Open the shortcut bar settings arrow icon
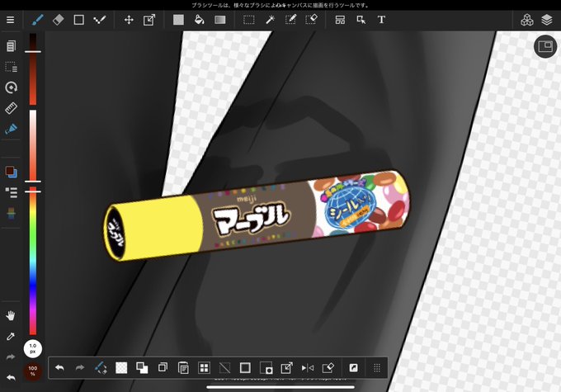This screenshot has height=392, width=561. coord(353,368)
